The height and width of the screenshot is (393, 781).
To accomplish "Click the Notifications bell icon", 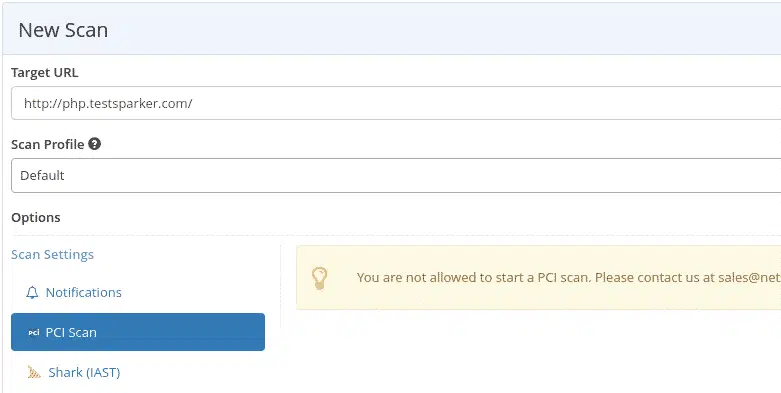I will (32, 292).
